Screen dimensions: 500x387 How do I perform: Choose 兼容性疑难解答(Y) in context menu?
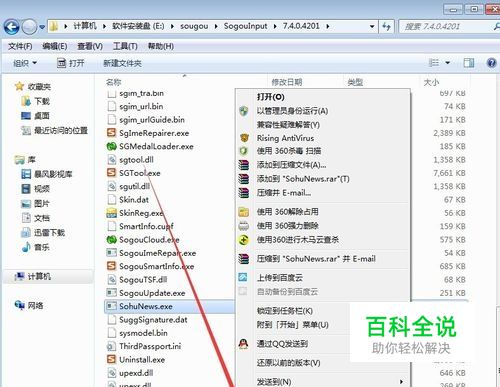point(288,125)
